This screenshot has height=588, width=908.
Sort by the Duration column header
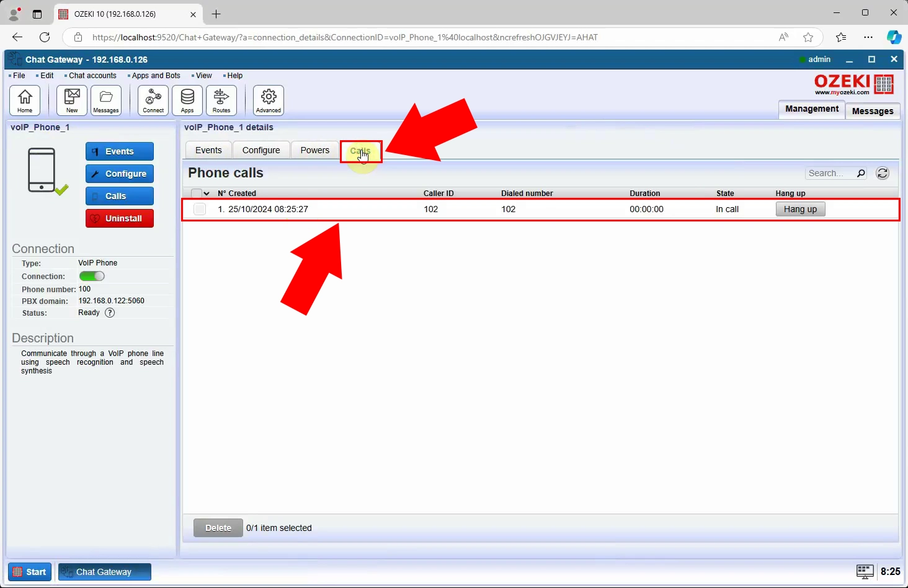(x=645, y=194)
